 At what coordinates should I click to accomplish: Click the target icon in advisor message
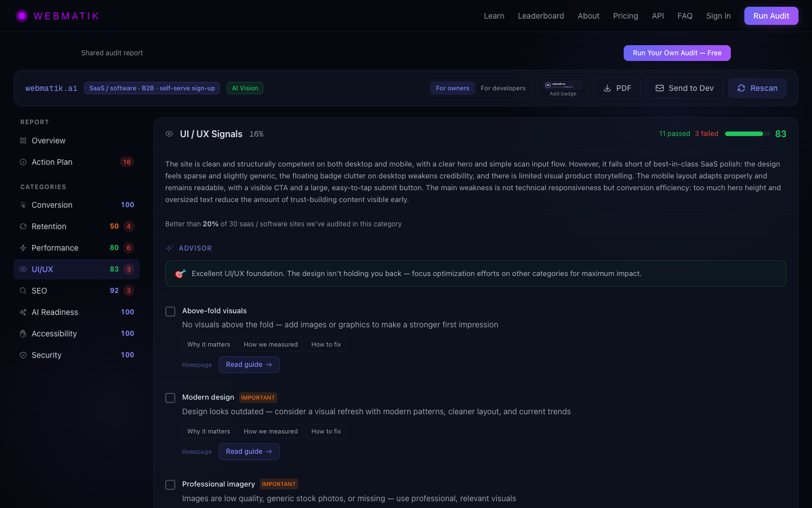coord(180,274)
